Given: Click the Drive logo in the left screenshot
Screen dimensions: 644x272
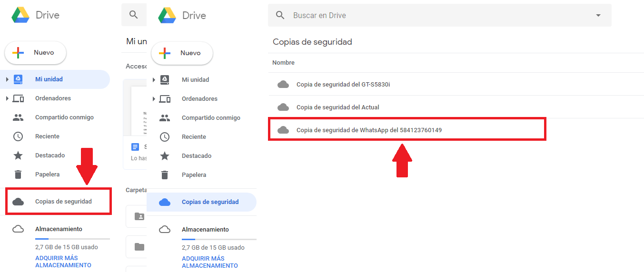Looking at the screenshot, I should [21, 15].
